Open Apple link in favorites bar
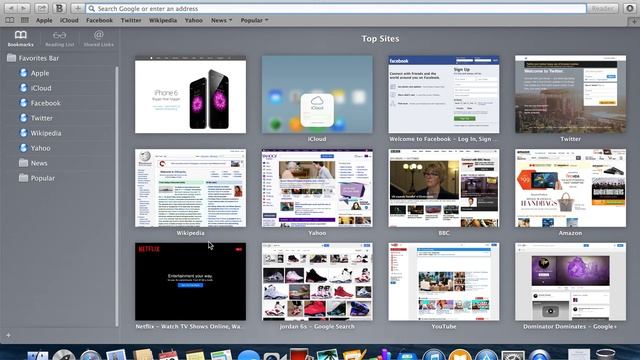Viewport: 640px width, 360px height. click(x=44, y=20)
